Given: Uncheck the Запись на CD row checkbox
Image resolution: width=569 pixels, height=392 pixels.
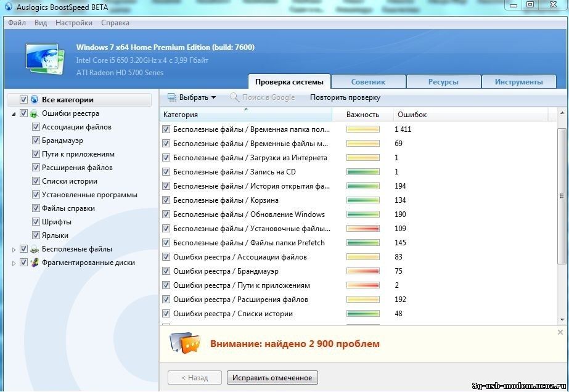Looking at the screenshot, I should (166, 172).
